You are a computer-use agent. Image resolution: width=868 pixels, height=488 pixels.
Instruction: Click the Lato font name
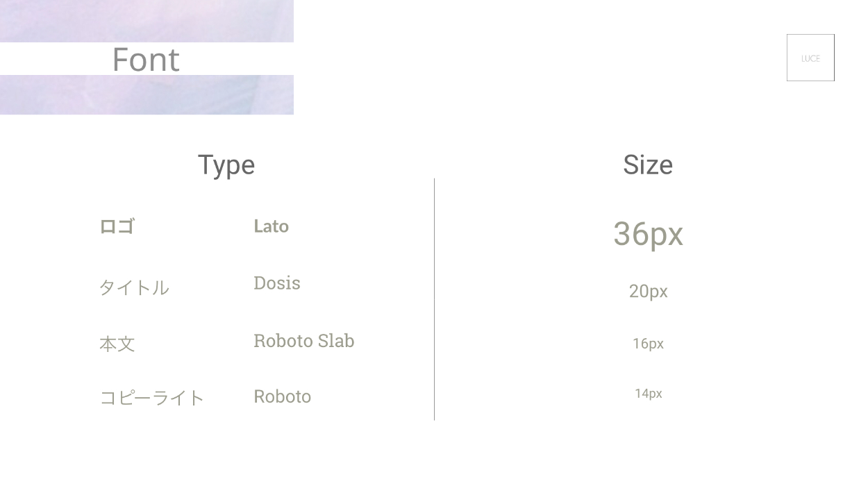pos(271,226)
